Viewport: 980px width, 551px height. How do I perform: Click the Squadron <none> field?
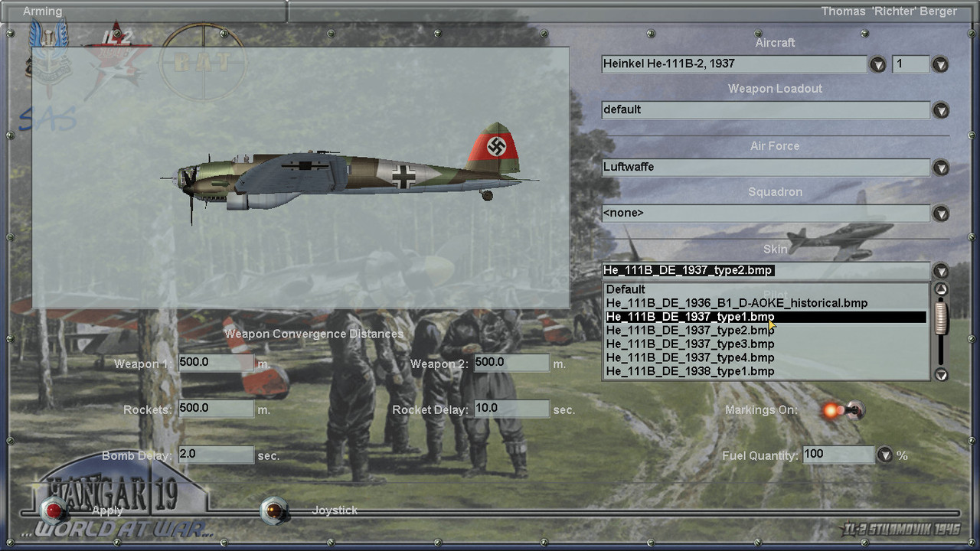click(x=766, y=214)
